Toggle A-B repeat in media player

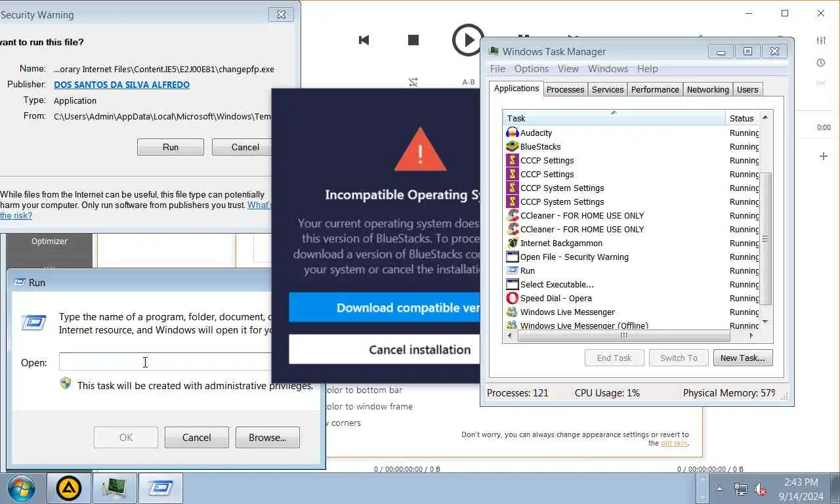coord(469,82)
